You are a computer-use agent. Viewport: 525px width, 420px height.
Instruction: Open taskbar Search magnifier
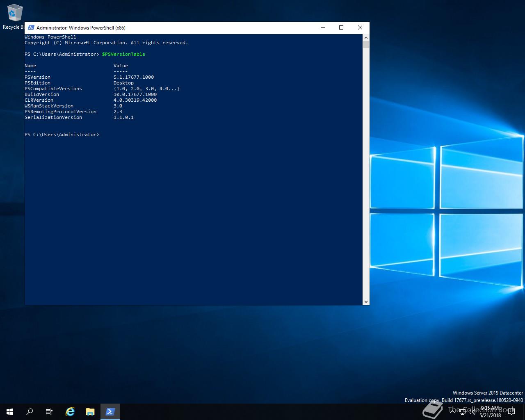[x=30, y=412]
